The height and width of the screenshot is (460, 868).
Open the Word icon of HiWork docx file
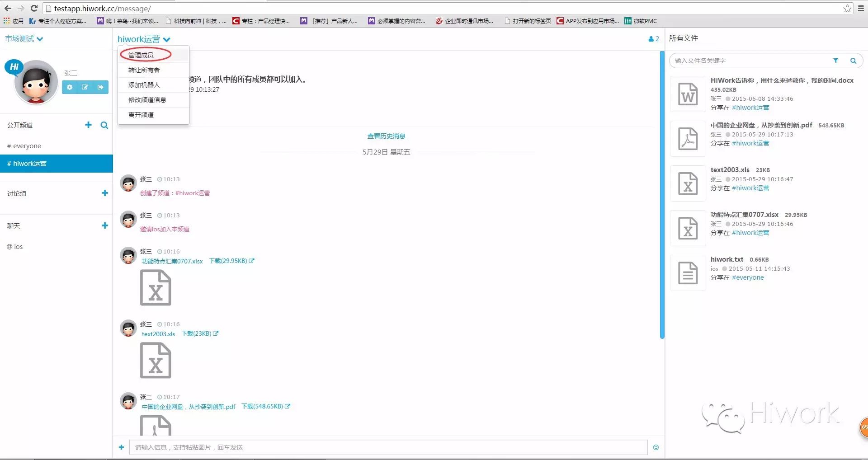[x=688, y=94]
